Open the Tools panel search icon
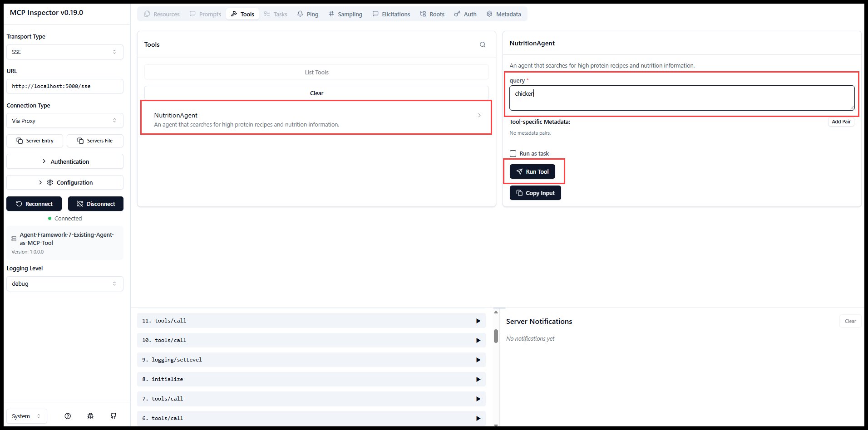The image size is (868, 430). [x=482, y=44]
